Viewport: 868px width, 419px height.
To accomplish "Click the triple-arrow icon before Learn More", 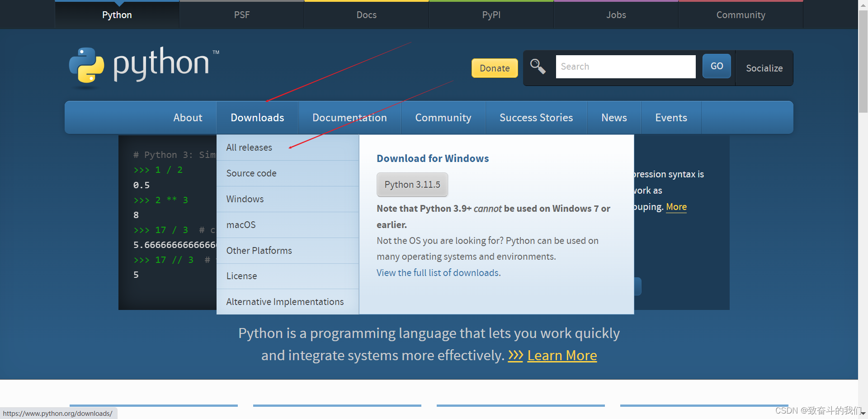I will tap(515, 355).
